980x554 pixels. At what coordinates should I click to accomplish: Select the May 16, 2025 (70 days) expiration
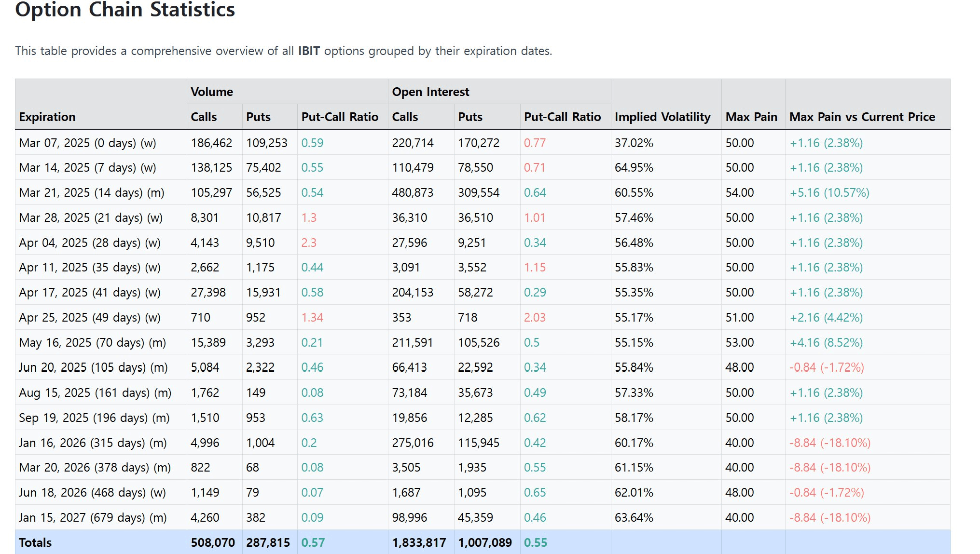click(x=93, y=342)
